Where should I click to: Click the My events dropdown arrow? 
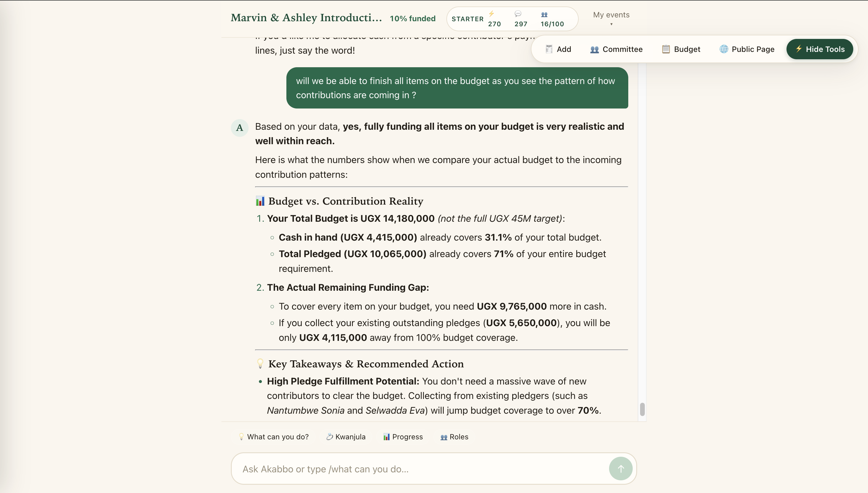[611, 24]
